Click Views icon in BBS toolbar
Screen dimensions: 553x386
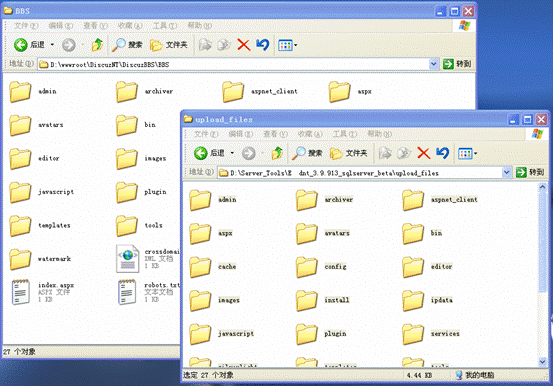click(x=285, y=45)
